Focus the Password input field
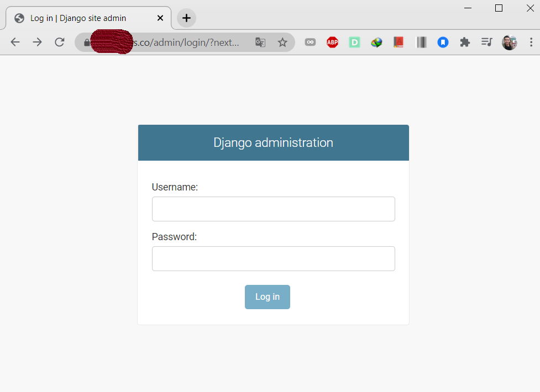 point(274,258)
